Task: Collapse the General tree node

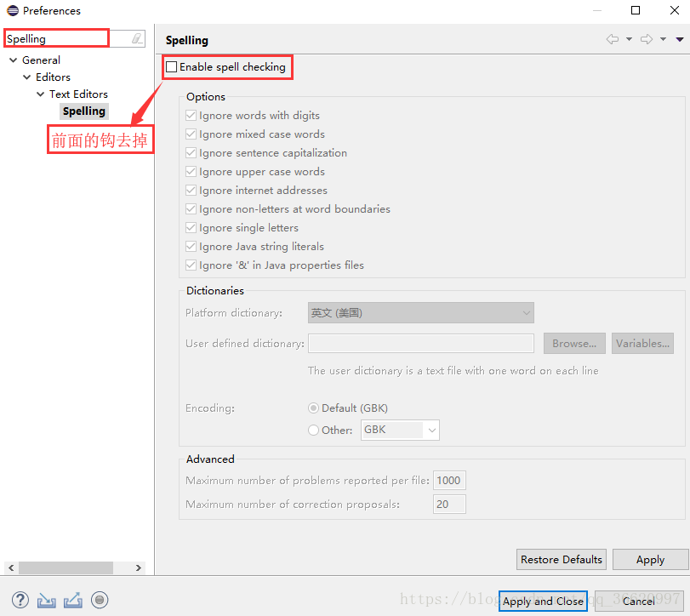Action: click(12, 60)
